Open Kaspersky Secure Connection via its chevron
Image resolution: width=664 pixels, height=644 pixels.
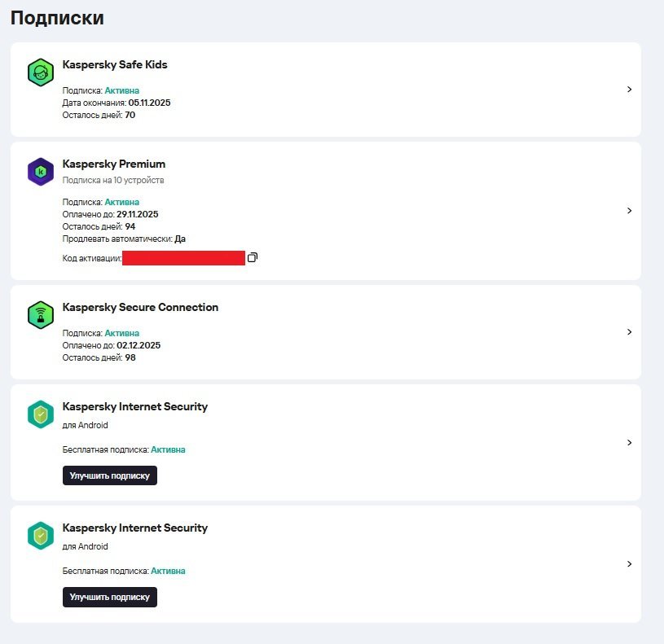pyautogui.click(x=629, y=332)
